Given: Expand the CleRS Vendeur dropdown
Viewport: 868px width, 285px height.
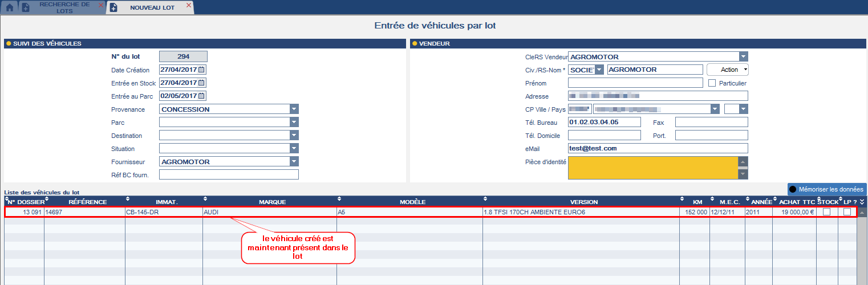Looking at the screenshot, I should click(x=743, y=56).
